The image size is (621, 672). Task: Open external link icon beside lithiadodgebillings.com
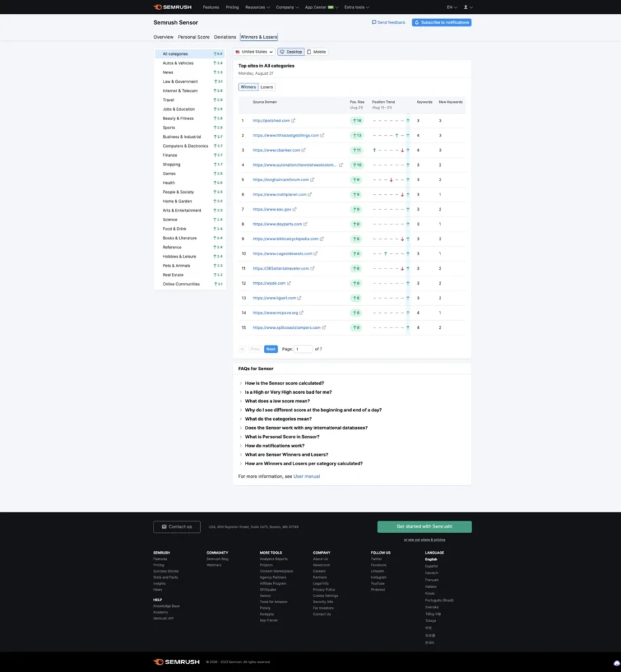coord(322,135)
